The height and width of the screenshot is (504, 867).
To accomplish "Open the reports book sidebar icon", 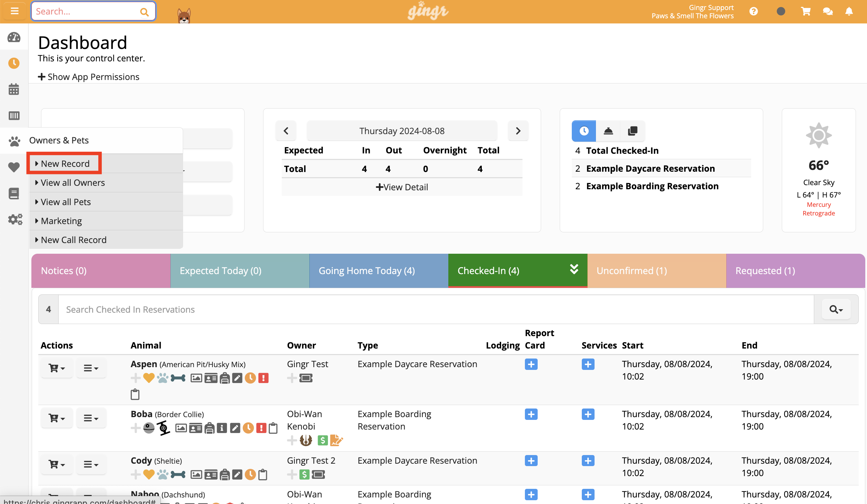I will coord(14,193).
